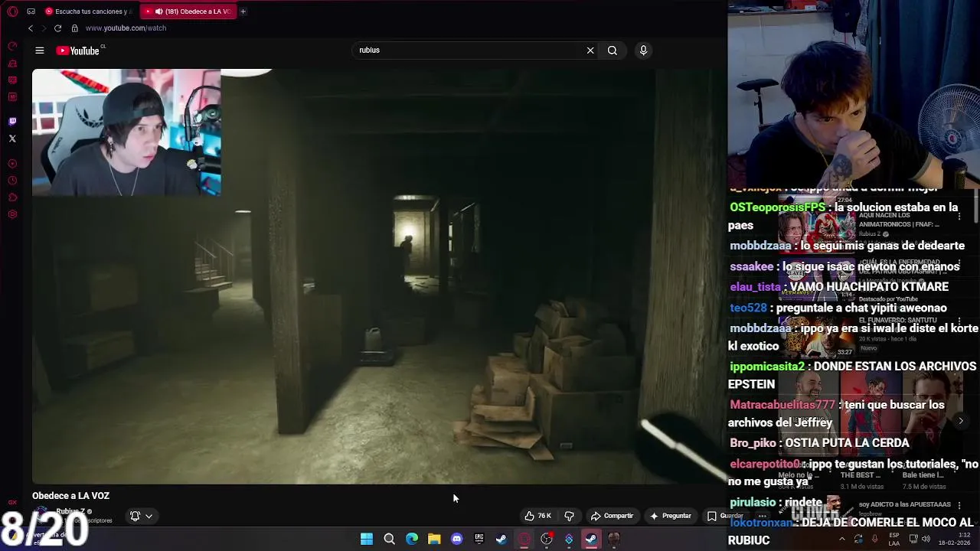Open GX Control speedometer in sidebar
Image resolution: width=980 pixels, height=551 pixels.
[x=12, y=46]
